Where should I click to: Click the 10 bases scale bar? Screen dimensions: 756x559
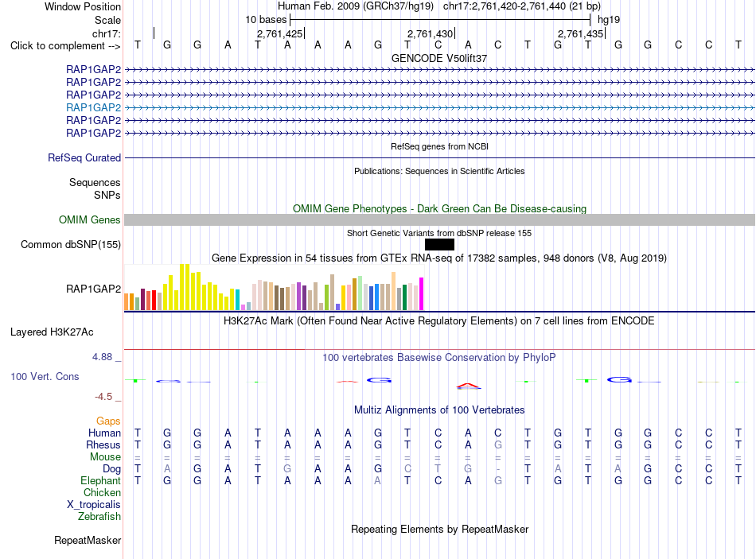[x=440, y=20]
